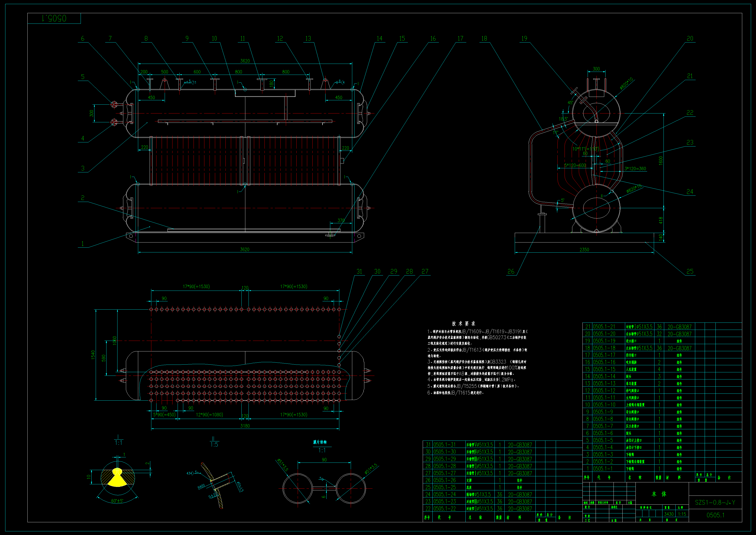The image size is (756, 535).
Task: Select the "418" vertical dimension on side view
Action: click(x=661, y=220)
